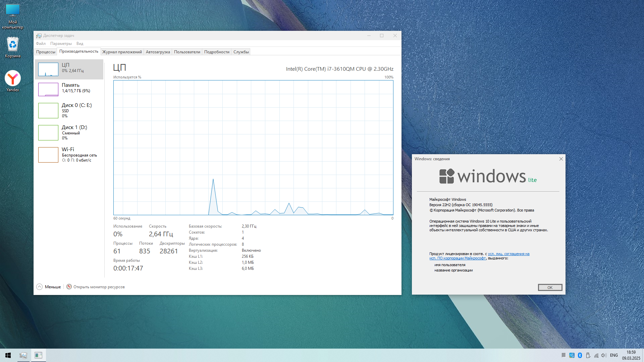
Task: Open the Файл menu
Action: pos(41,44)
